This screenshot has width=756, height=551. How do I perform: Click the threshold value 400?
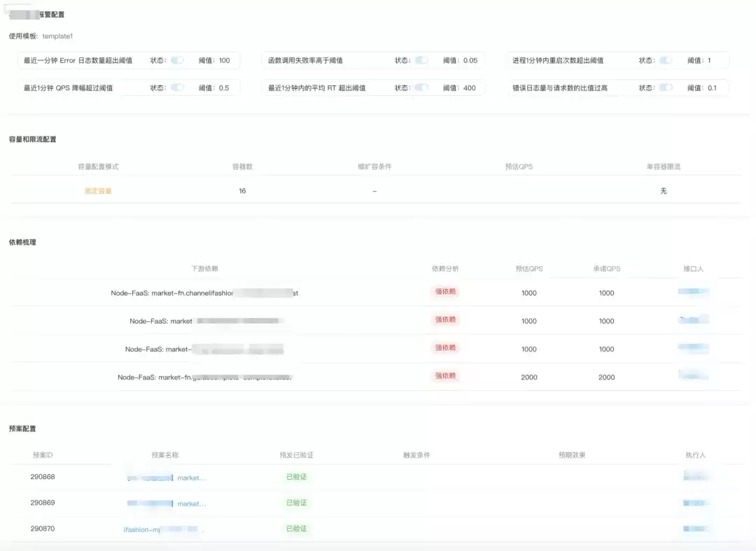[x=469, y=88]
